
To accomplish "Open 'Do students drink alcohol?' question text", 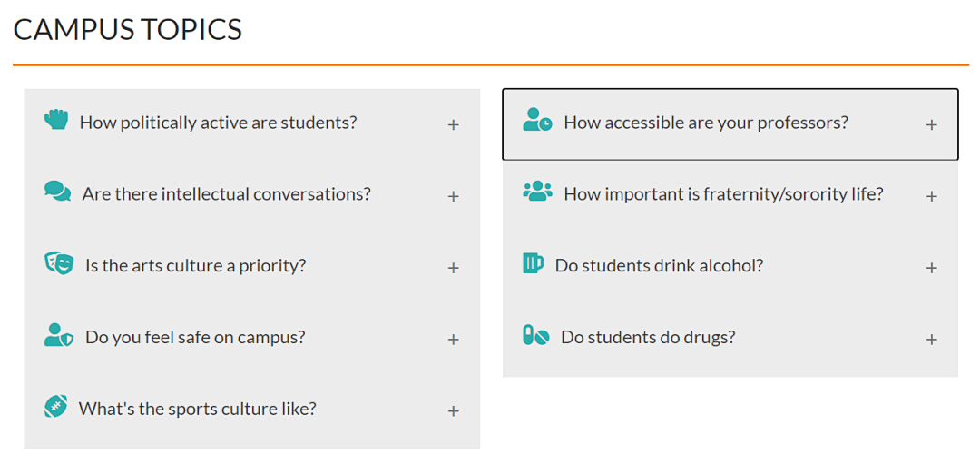I will point(660,266).
